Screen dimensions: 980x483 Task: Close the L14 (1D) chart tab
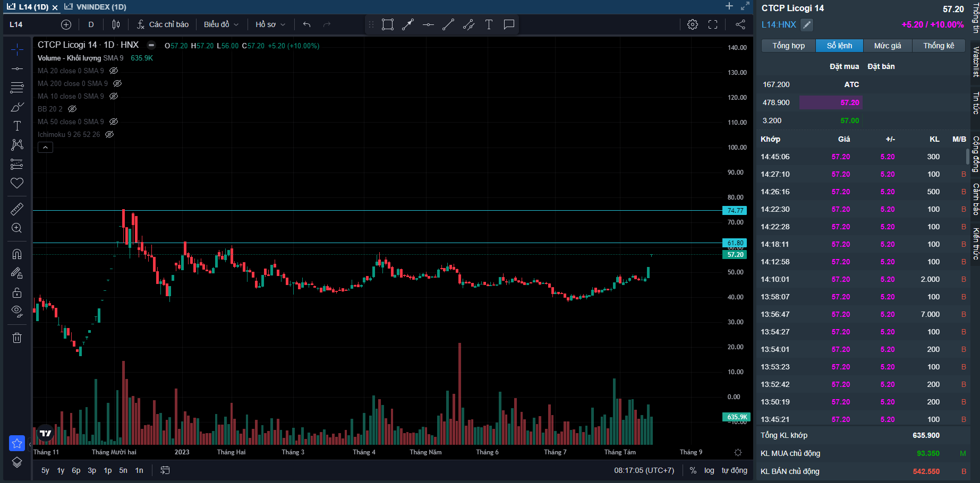click(x=55, y=7)
